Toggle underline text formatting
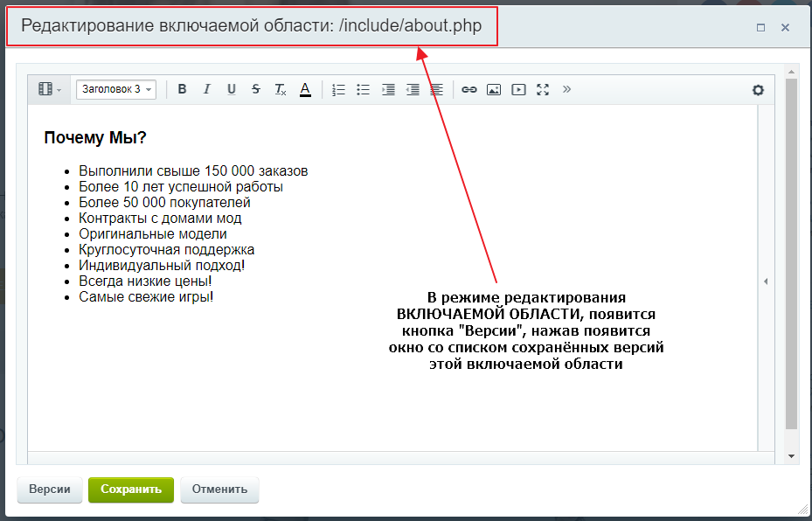The image size is (812, 521). pos(232,89)
